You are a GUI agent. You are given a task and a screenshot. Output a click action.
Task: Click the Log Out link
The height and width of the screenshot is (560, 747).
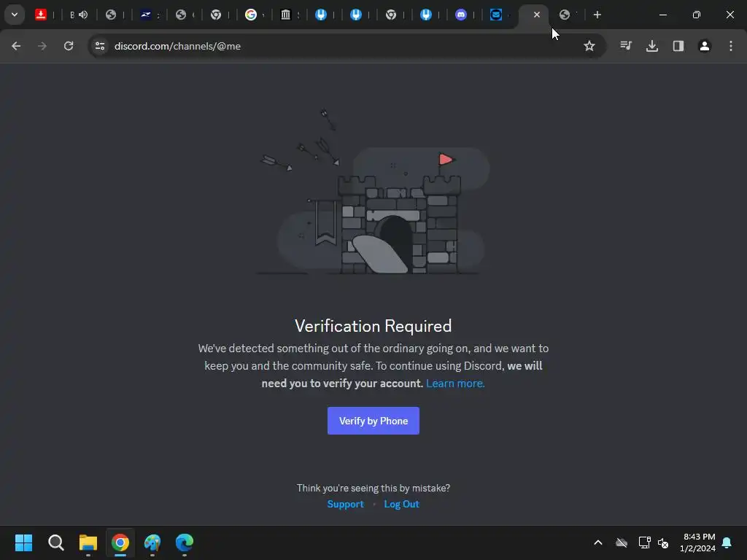click(x=402, y=505)
